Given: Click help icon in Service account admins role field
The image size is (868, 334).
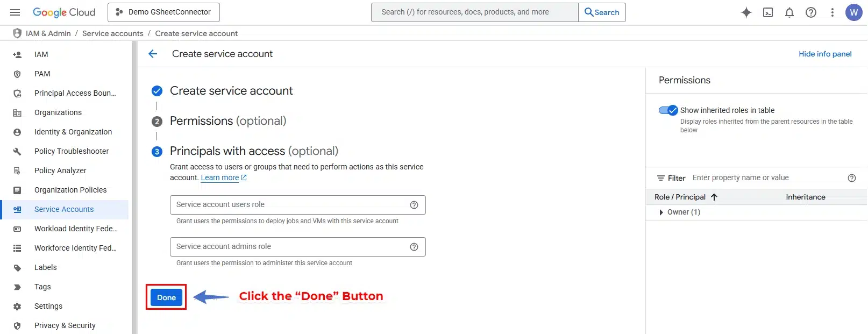Looking at the screenshot, I should (414, 247).
